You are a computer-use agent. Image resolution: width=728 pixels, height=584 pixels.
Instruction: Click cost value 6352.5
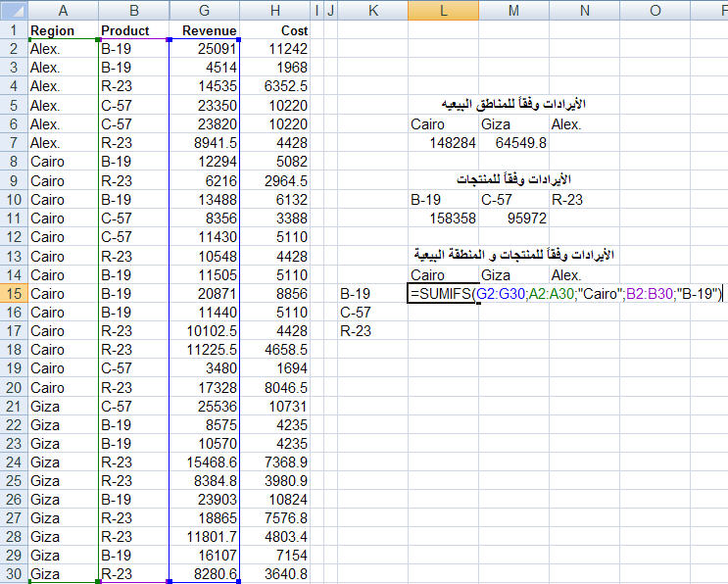(285, 86)
